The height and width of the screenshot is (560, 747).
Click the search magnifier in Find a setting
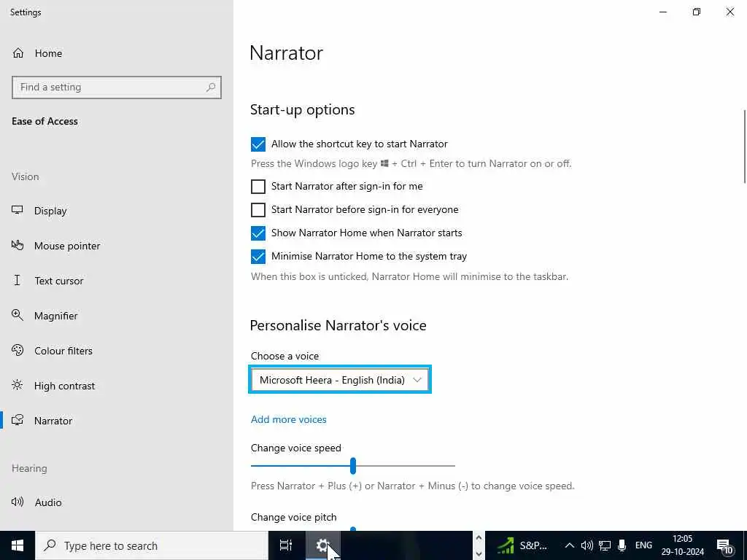211,87
